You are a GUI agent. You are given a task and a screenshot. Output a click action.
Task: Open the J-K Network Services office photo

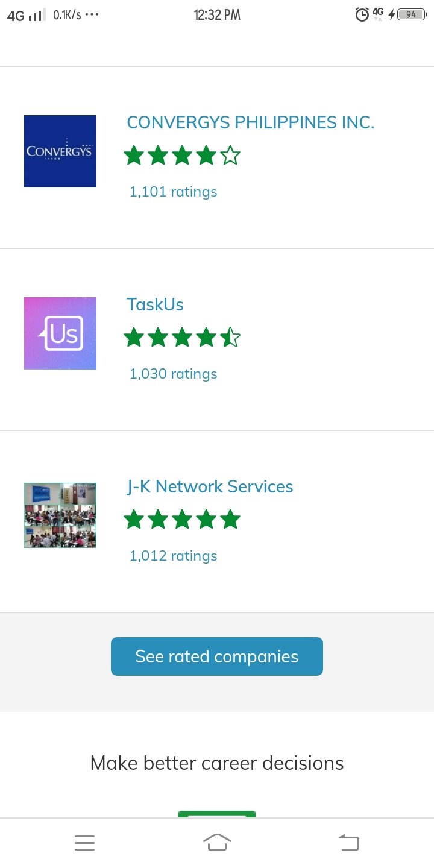coord(60,515)
